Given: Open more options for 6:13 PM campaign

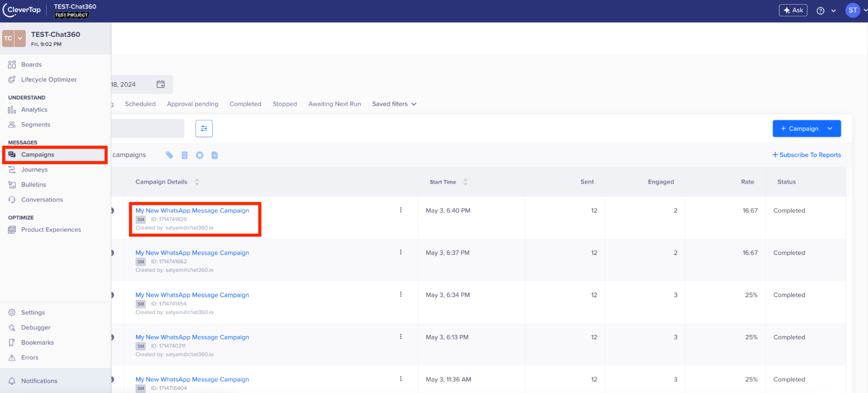Looking at the screenshot, I should [400, 337].
